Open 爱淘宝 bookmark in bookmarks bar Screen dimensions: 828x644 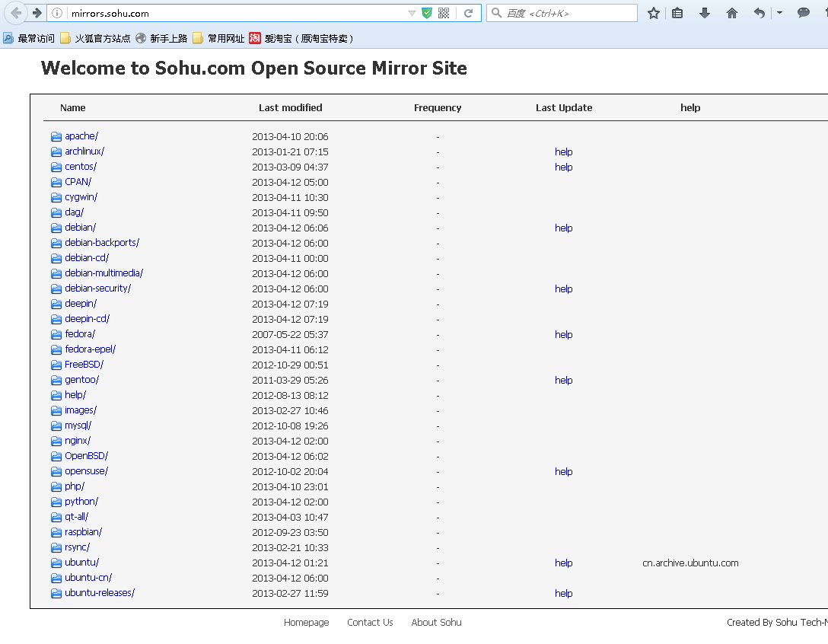point(301,38)
